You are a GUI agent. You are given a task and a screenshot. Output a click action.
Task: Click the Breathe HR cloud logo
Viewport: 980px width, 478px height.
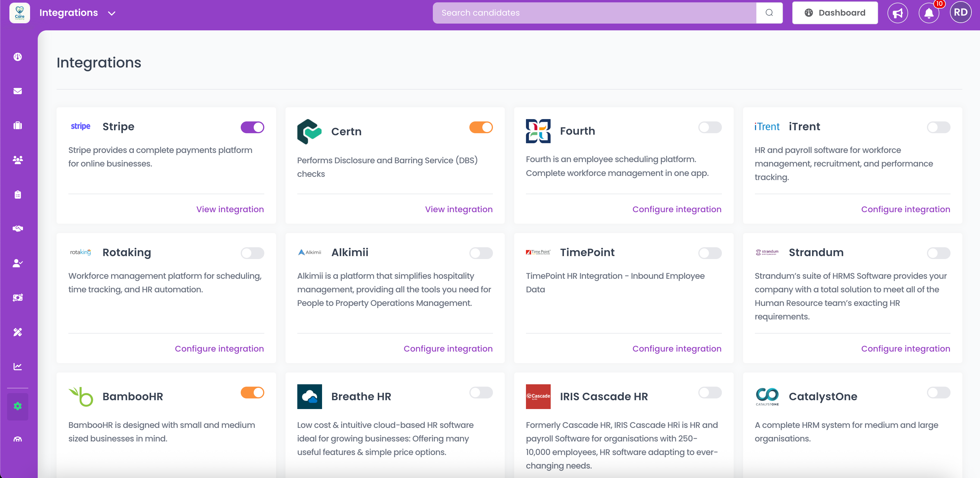(309, 397)
